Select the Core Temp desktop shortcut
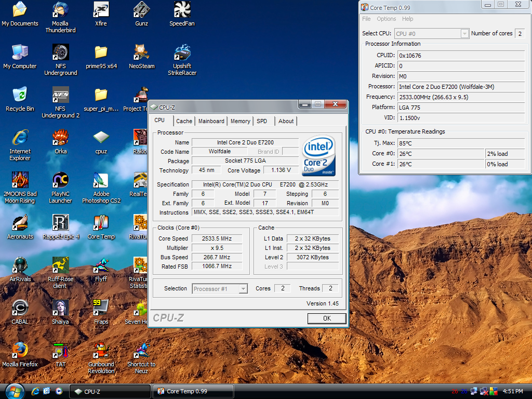This screenshot has height=399, width=532. tap(101, 227)
